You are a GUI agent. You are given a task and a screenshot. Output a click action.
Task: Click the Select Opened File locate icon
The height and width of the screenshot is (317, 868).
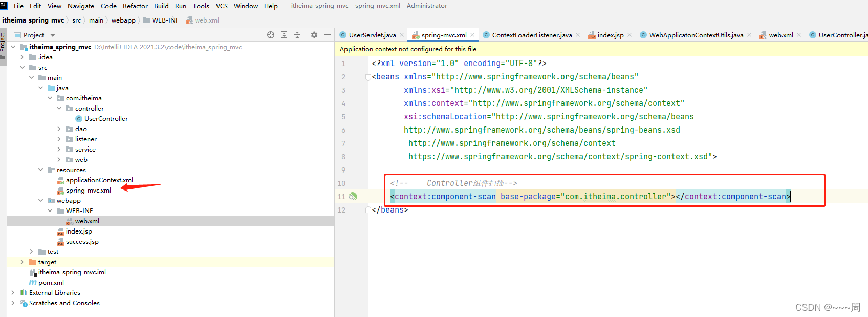pos(271,35)
